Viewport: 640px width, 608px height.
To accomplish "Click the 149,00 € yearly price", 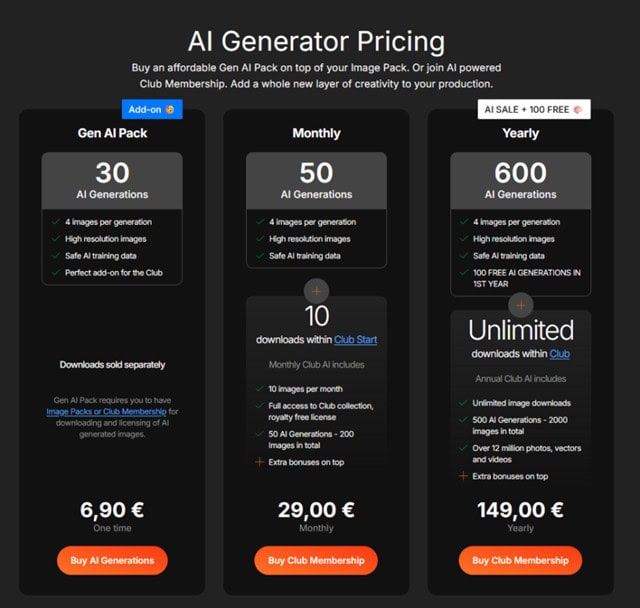I will point(520,510).
